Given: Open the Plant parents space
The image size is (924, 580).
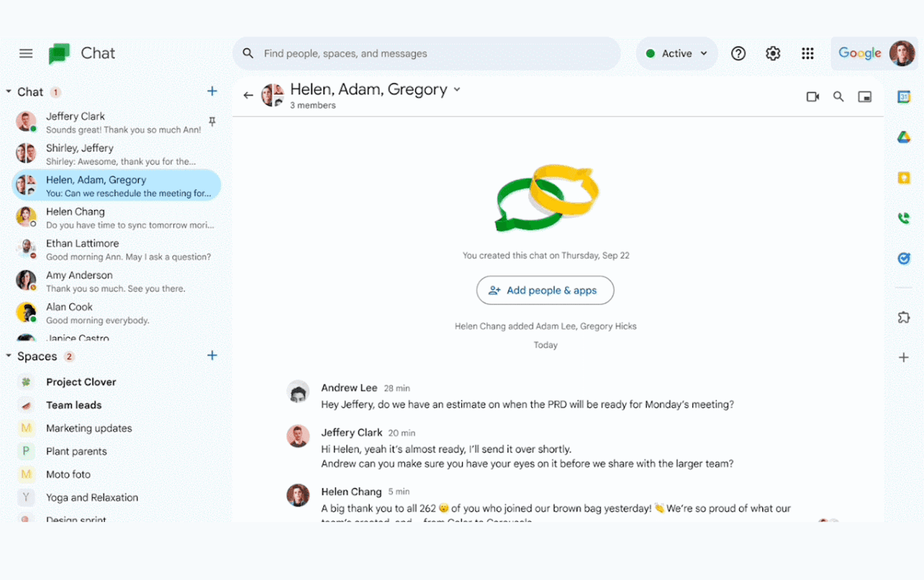Looking at the screenshot, I should coord(116,451).
